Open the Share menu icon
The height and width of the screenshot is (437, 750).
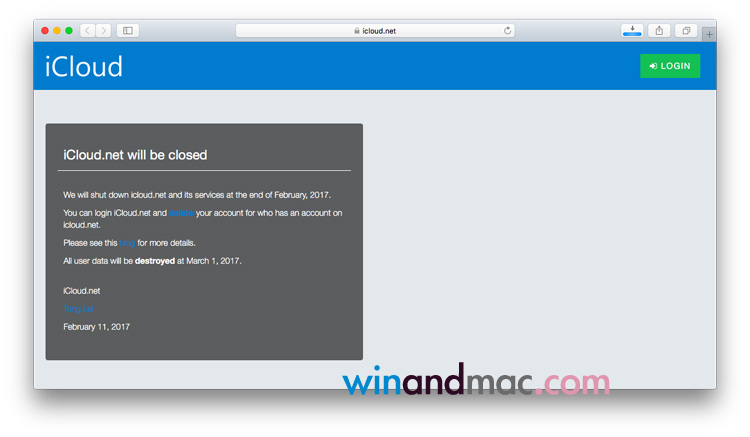point(660,31)
